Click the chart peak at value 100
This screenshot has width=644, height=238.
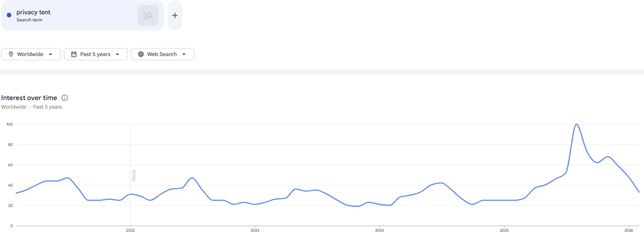(x=576, y=124)
